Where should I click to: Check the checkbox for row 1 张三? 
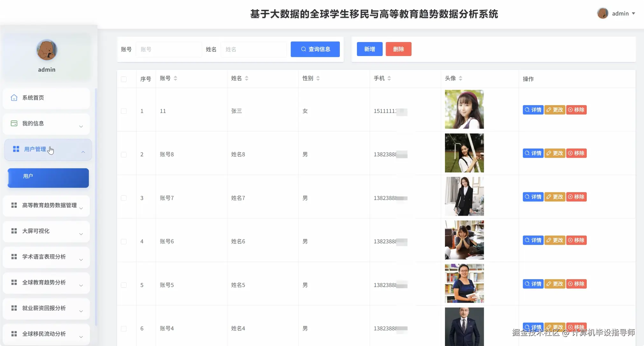click(124, 111)
